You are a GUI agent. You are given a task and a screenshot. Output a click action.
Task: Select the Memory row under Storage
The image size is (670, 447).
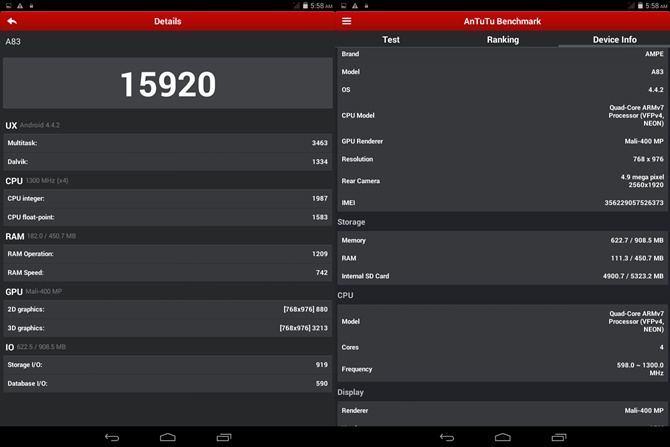point(502,240)
